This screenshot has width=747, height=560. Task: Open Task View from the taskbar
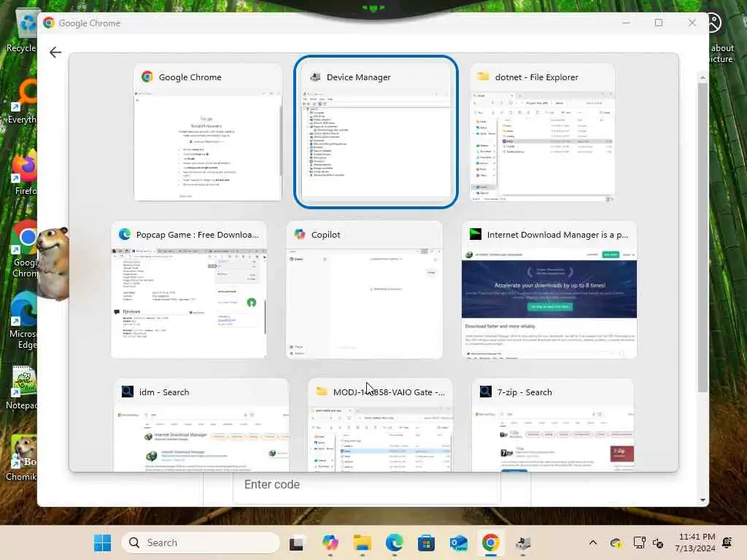[296, 542]
